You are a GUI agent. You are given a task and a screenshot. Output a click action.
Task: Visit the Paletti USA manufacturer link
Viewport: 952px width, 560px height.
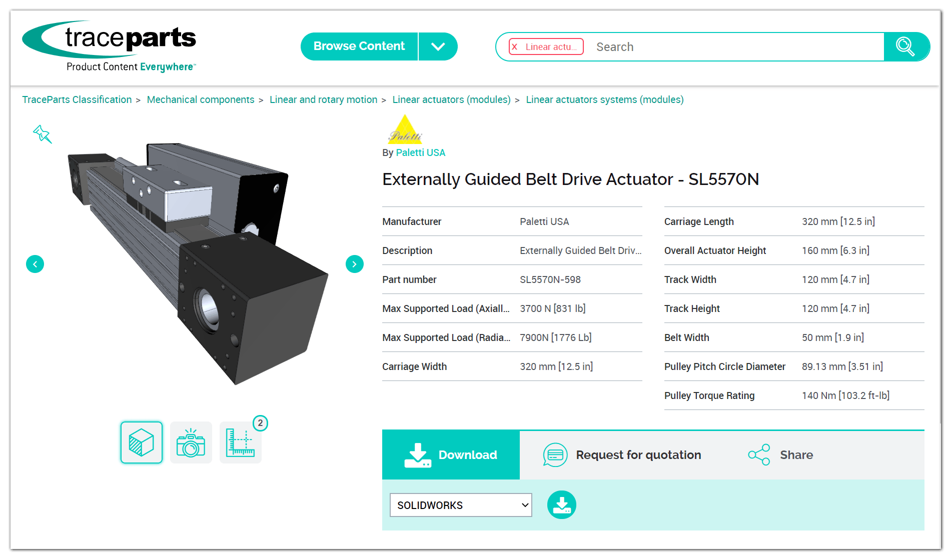421,152
